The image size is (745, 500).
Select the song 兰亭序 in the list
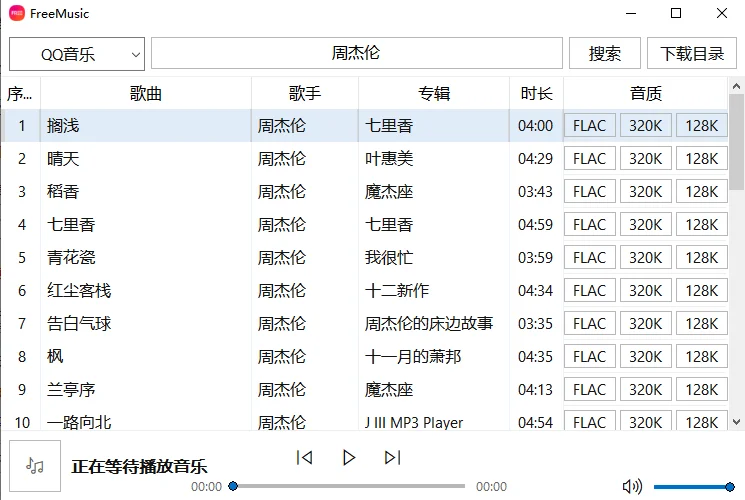pyautogui.click(x=71, y=390)
